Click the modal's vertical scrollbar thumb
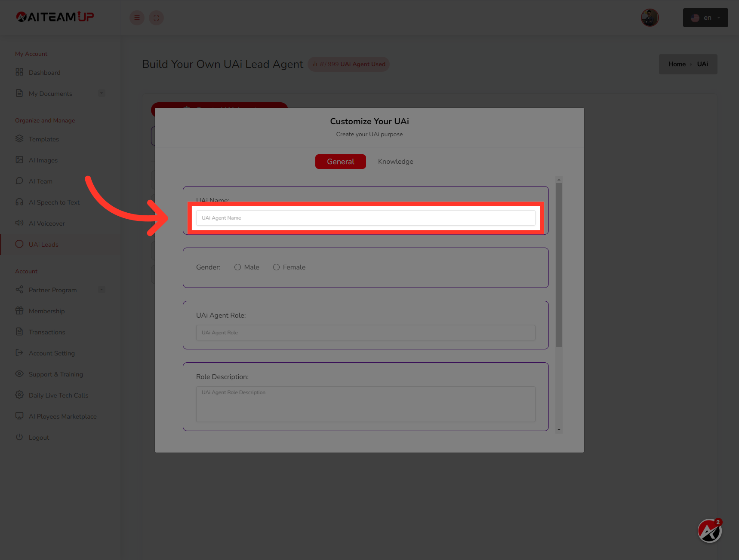739x560 pixels. (559, 265)
